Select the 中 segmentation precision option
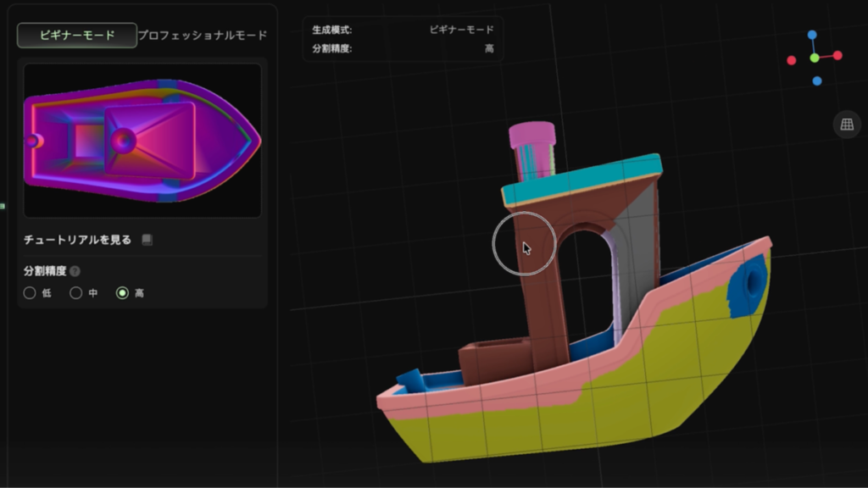The width and height of the screenshot is (868, 488). 76,293
